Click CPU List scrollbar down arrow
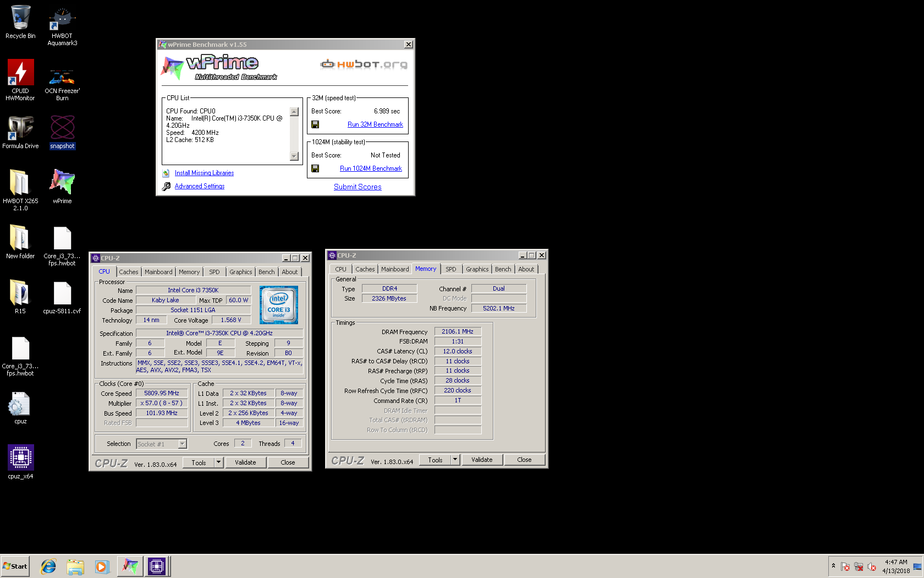 tap(294, 156)
